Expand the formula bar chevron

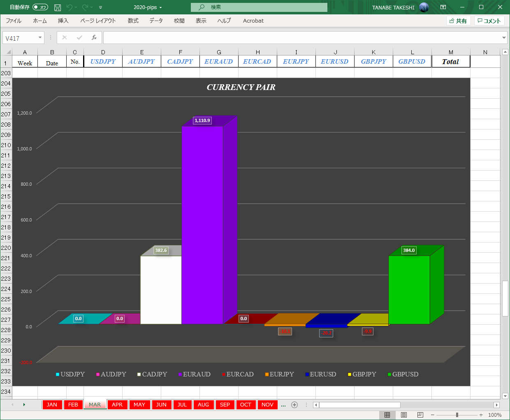pos(504,38)
